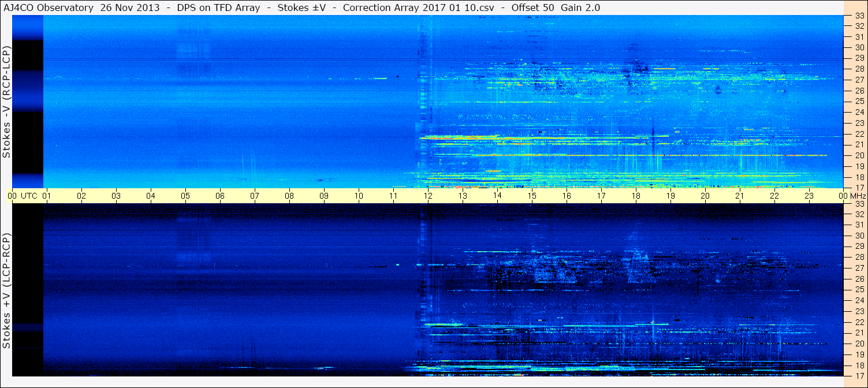The width and height of the screenshot is (868, 388).
Task: Select the 06 hour tick on time axis
Action: (220, 196)
